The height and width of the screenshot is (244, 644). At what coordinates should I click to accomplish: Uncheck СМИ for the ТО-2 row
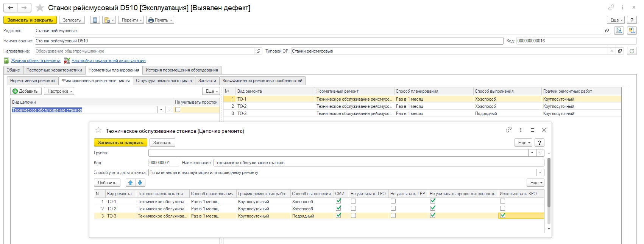coord(338,208)
